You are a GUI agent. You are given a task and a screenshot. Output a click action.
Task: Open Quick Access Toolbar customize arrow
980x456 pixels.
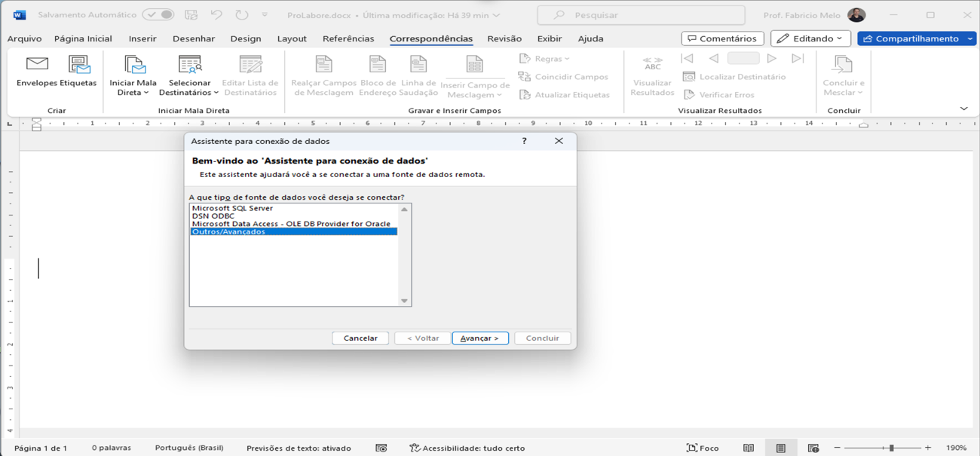[265, 15]
